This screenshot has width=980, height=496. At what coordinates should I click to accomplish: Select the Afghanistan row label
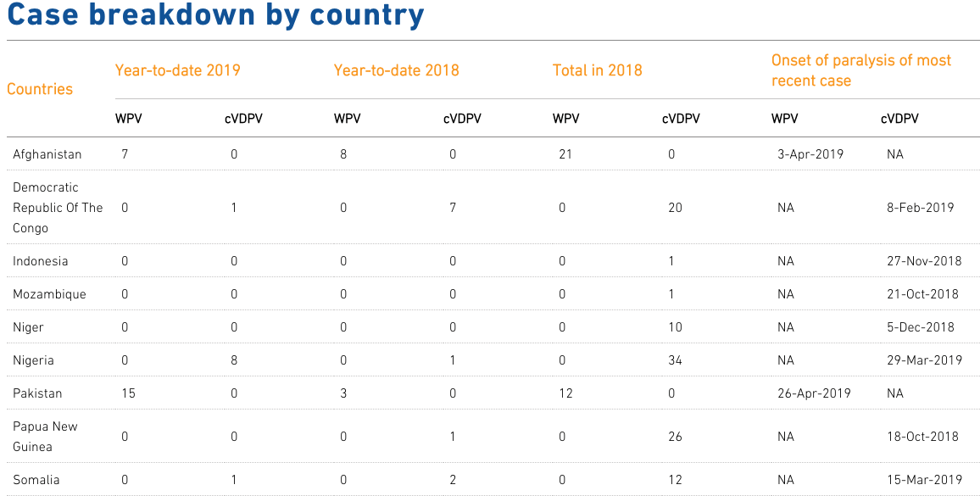pyautogui.click(x=47, y=154)
